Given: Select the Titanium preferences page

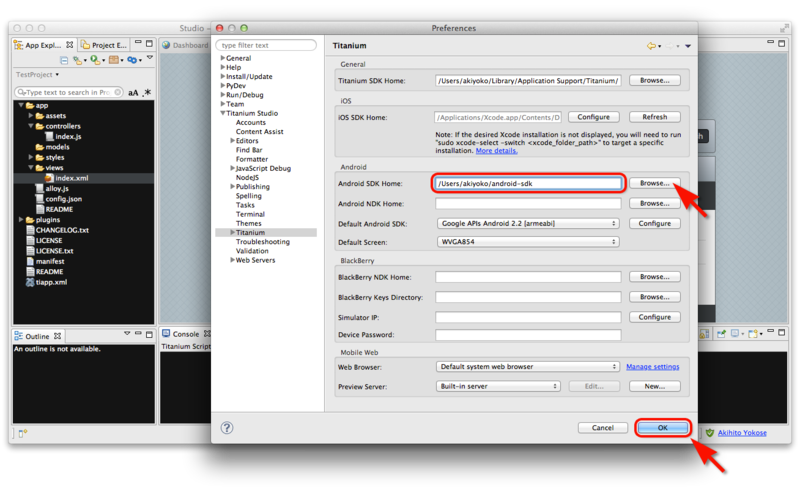Looking at the screenshot, I should point(250,233).
